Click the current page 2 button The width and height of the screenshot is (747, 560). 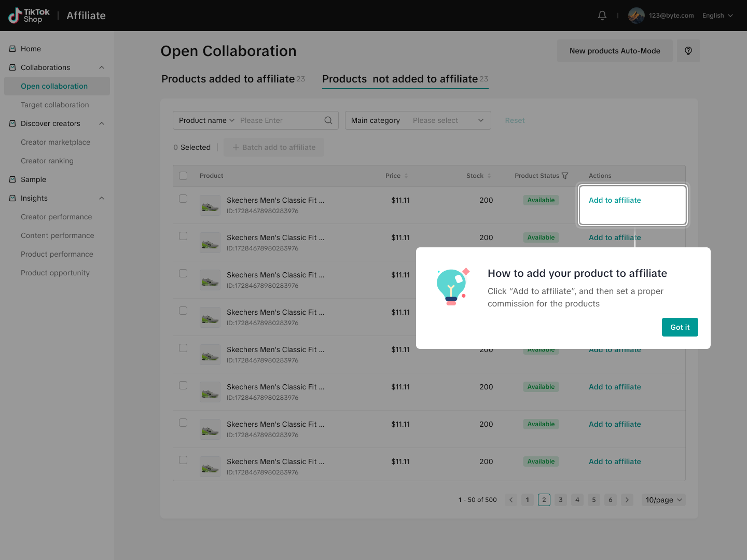544,500
